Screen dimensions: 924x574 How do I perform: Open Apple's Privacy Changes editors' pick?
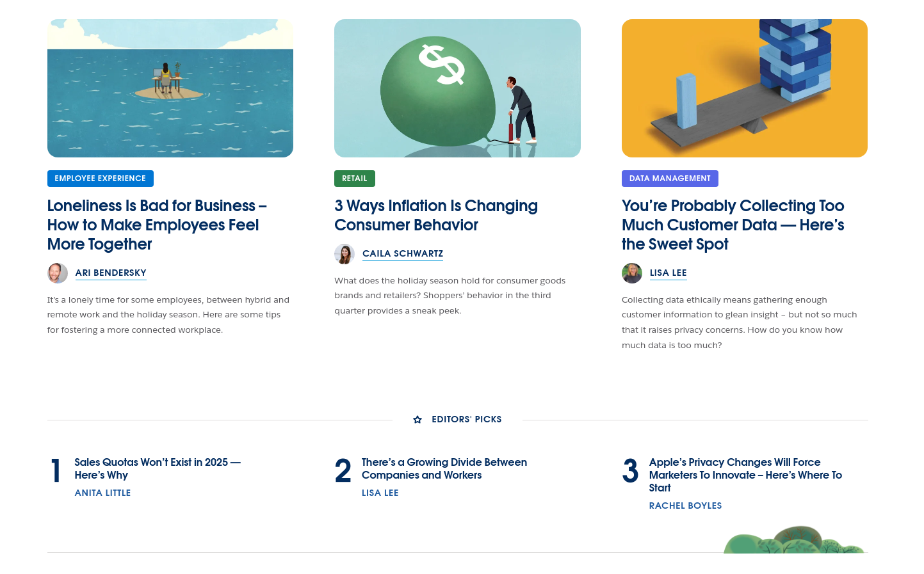tap(745, 475)
